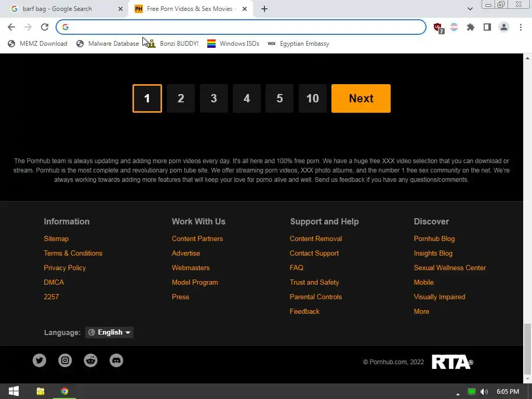Screen dimensions: 532x399
Task: Open the Insights Blog link
Action: coord(433,253)
